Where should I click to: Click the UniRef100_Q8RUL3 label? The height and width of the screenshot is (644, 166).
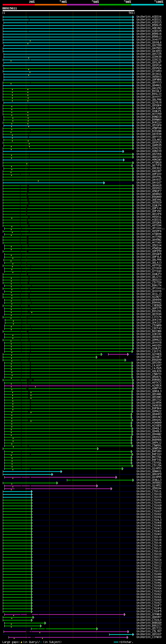pos(149,391)
